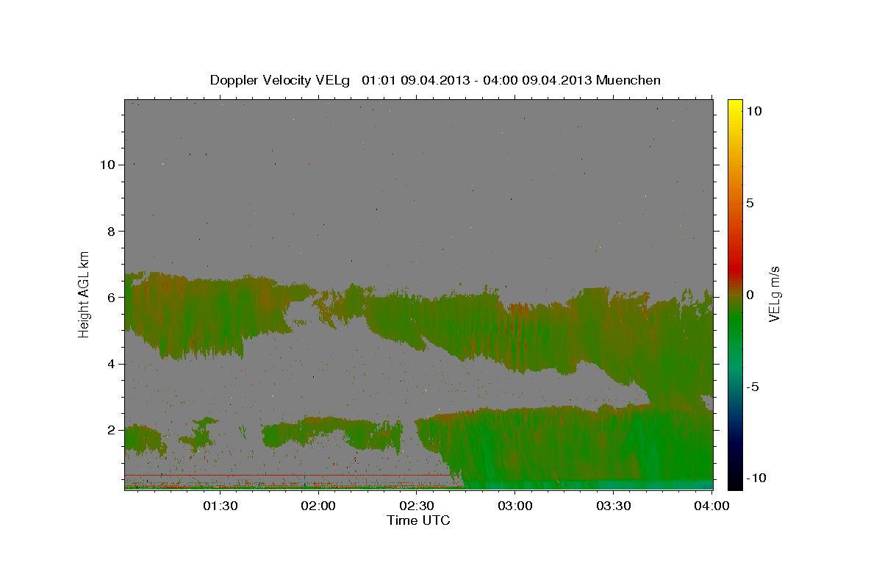Image resolution: width=882 pixels, height=588 pixels.
Task: Click the 01:30 time tick label
Action: pos(220,506)
